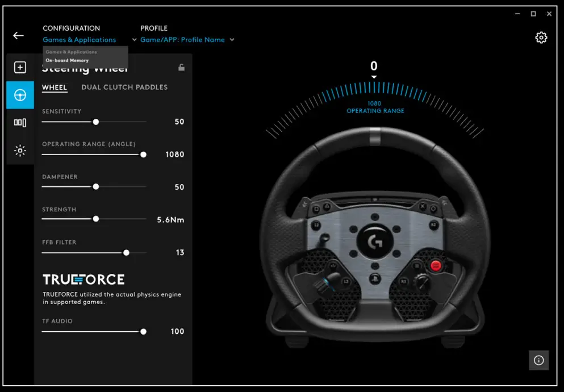Screen dimensions: 564x392
Task: Click the add new profile icon in sidebar
Action: pyautogui.click(x=20, y=67)
